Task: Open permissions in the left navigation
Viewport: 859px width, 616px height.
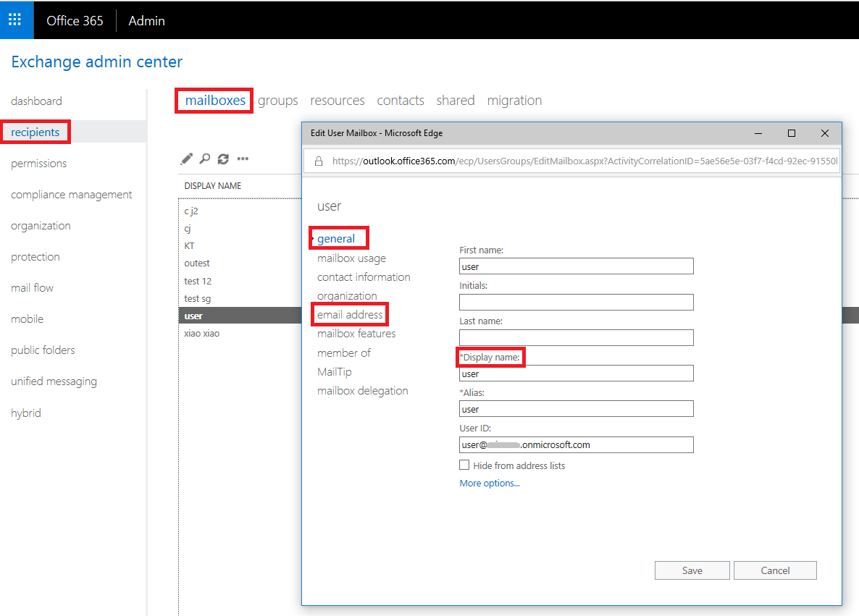Action: click(x=38, y=164)
